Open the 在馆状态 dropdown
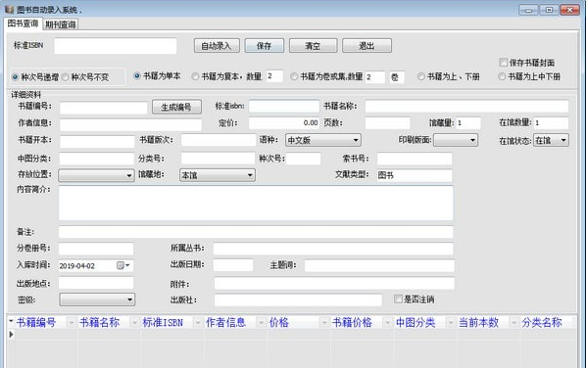Screen dimensions: 588x368 551,140
